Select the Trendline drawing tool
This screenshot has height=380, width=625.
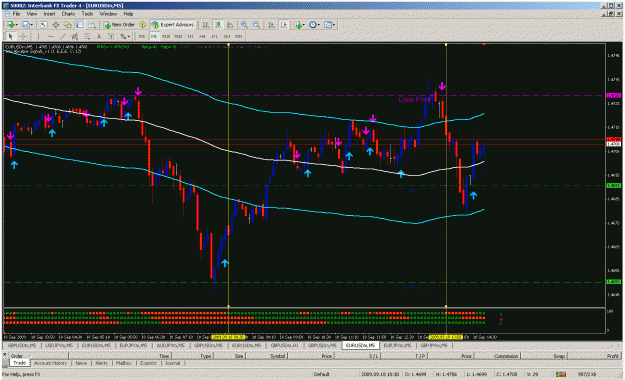63,36
